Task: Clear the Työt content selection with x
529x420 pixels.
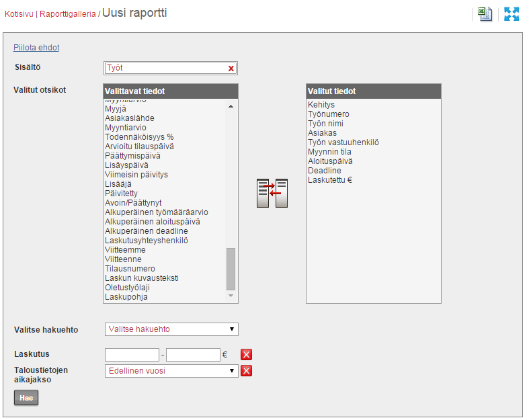Action: click(231, 69)
